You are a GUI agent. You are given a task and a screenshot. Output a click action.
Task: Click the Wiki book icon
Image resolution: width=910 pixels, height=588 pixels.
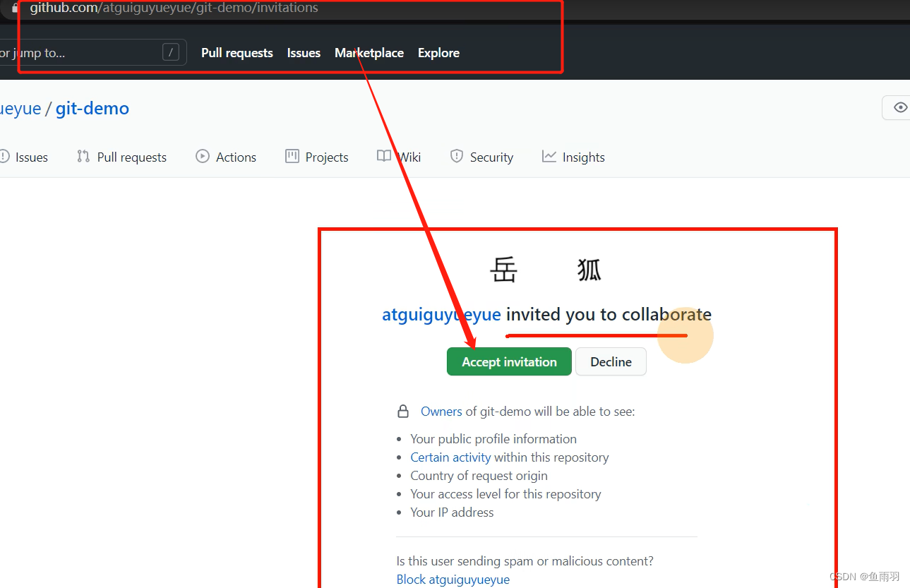(x=384, y=157)
